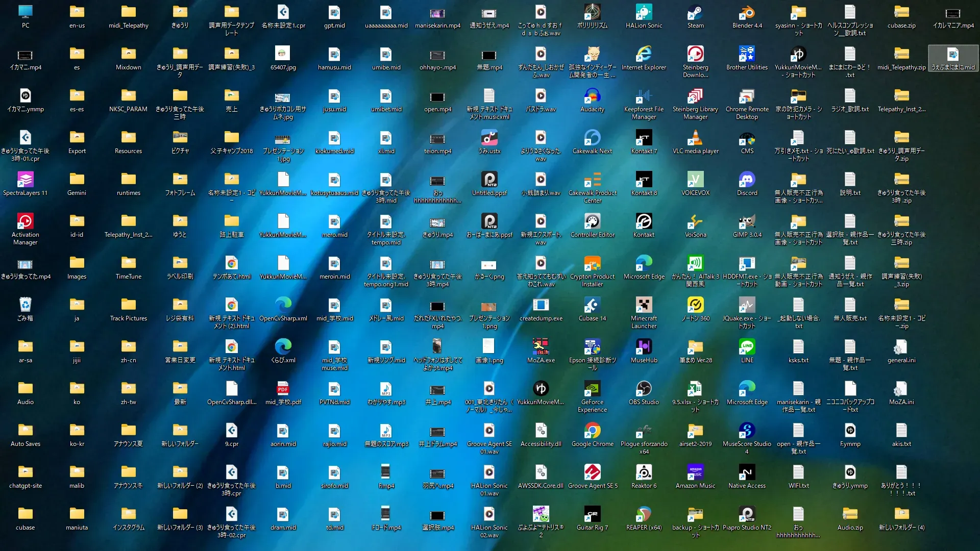Click the REAPER (x64) icon
The width and height of the screenshot is (980, 551).
[644, 514]
